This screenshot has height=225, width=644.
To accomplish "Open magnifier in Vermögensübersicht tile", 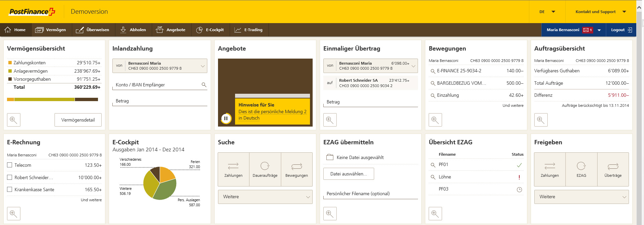I will coord(14,120).
